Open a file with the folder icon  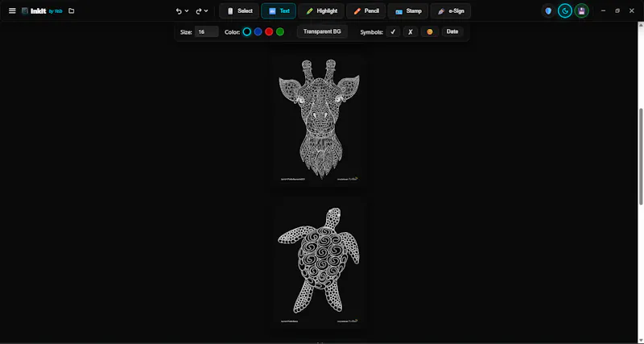(72, 10)
